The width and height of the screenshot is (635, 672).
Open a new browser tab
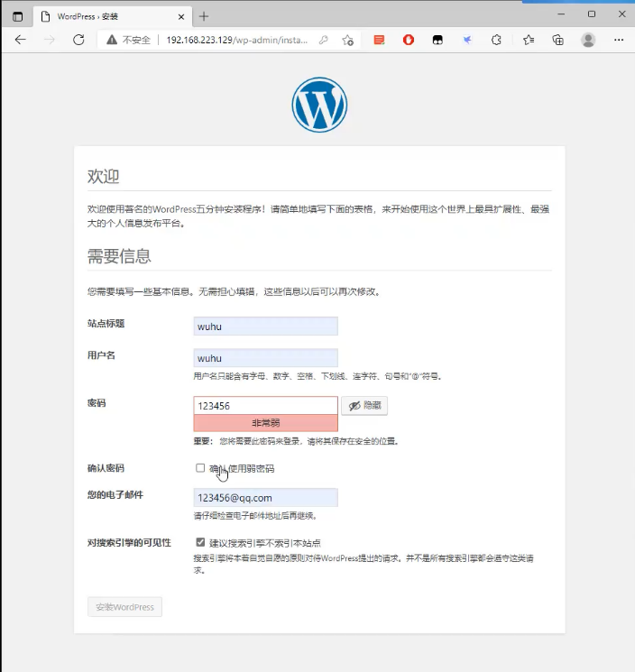pos(204,17)
